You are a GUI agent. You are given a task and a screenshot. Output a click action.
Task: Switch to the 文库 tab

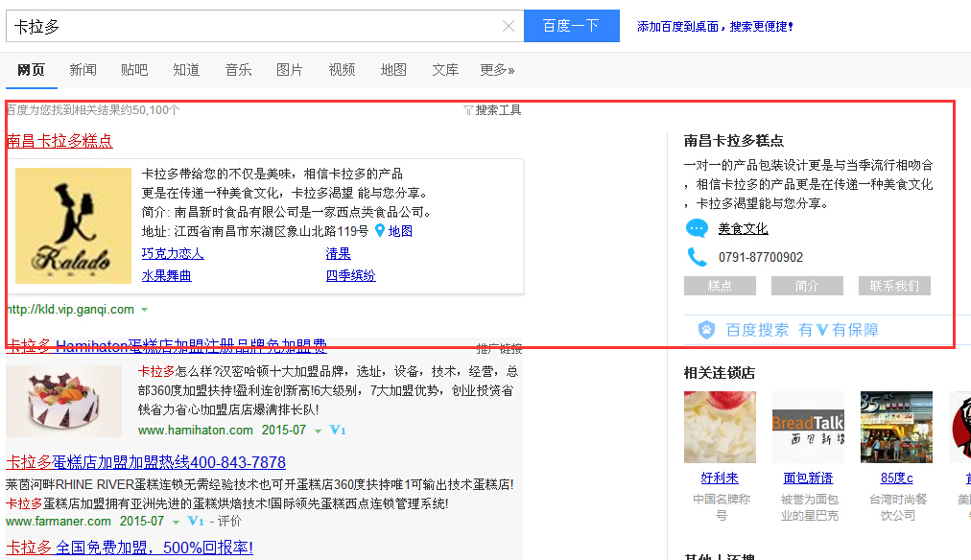coord(445,70)
